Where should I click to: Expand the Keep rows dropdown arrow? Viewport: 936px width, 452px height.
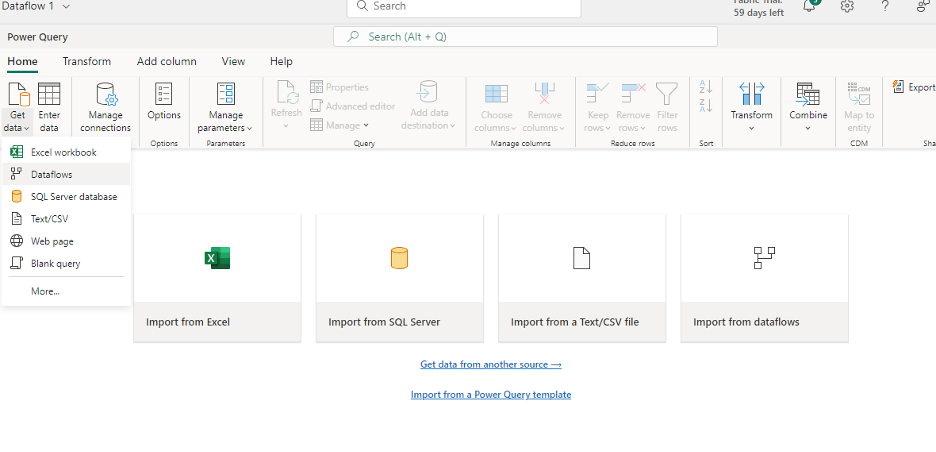click(x=608, y=128)
